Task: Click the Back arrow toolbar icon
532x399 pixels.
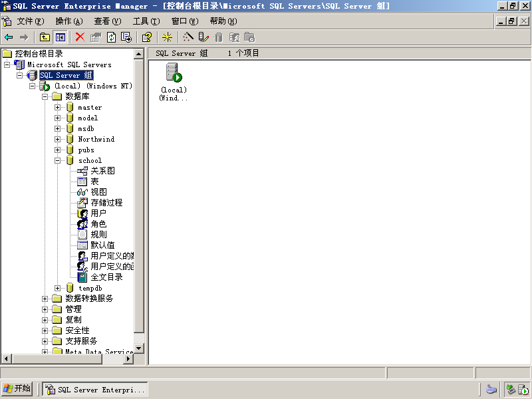Action: click(x=9, y=37)
